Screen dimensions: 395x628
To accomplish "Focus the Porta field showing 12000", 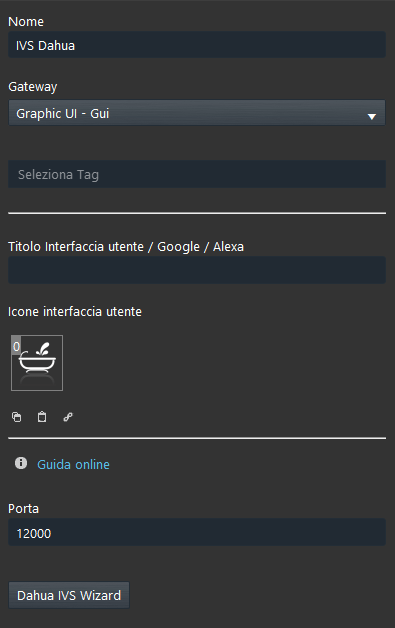I will click(197, 532).
